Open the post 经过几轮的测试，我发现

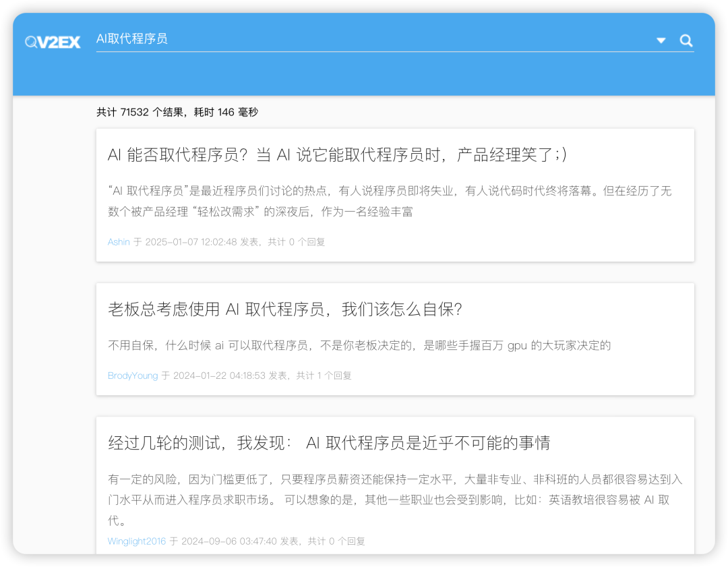[329, 443]
